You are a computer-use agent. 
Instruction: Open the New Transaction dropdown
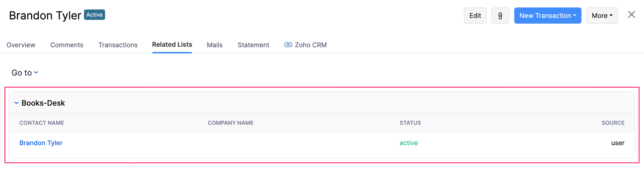548,16
